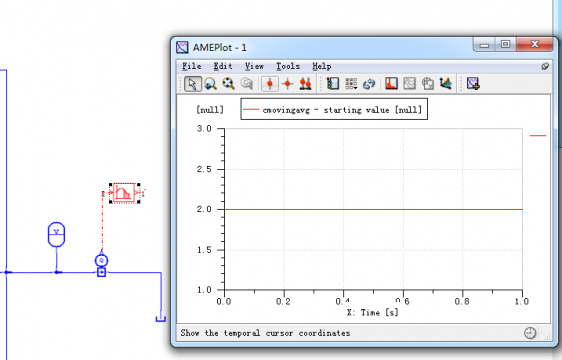The width and height of the screenshot is (562, 360).
Task: Click the add new plot icon
Action: pos(473,84)
